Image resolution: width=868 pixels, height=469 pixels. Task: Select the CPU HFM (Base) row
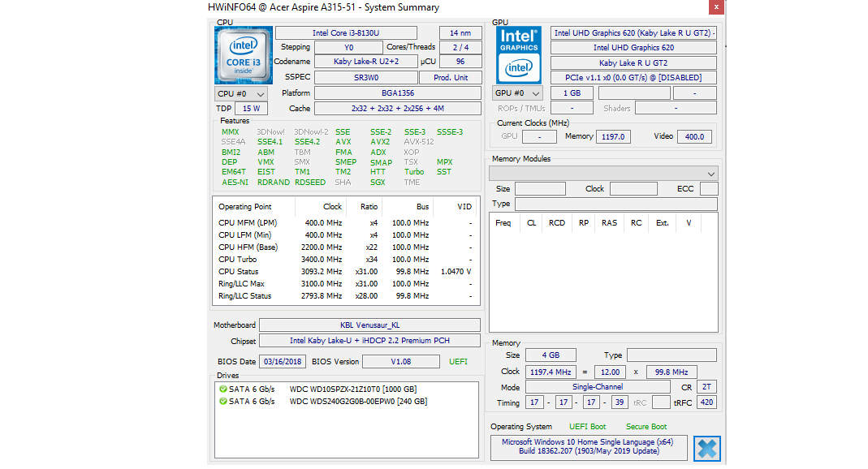tap(346, 247)
